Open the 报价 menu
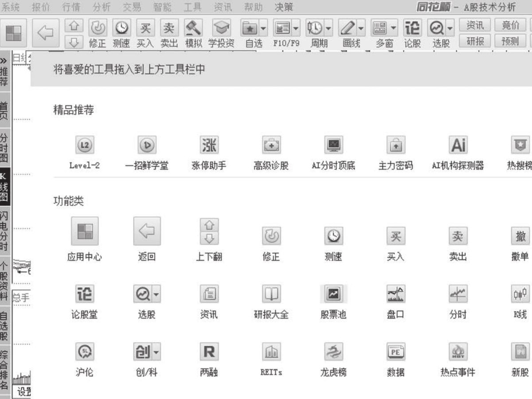The height and width of the screenshot is (399, 532). tap(41, 7)
